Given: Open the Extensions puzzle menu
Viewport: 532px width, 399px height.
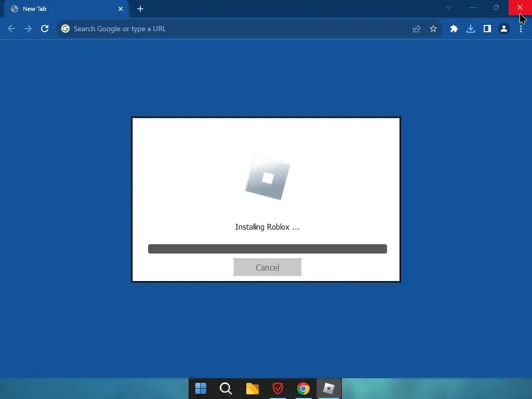Looking at the screenshot, I should click(454, 29).
